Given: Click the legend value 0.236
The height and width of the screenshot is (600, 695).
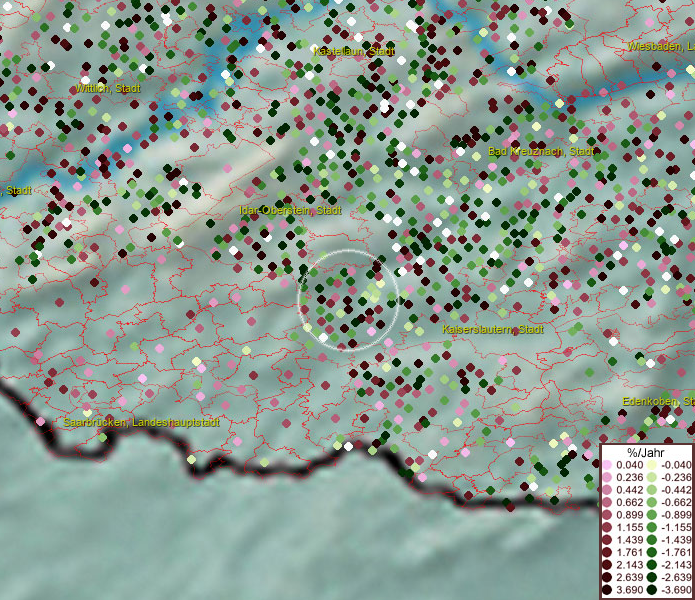Looking at the screenshot, I should (x=629, y=477).
